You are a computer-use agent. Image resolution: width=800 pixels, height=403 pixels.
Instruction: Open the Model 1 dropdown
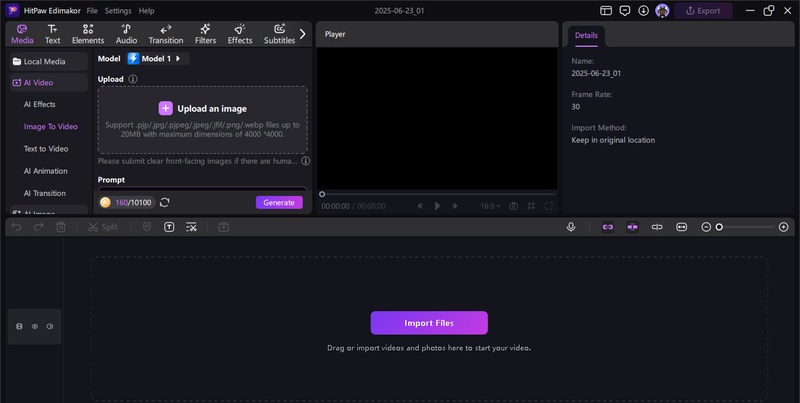(x=158, y=59)
